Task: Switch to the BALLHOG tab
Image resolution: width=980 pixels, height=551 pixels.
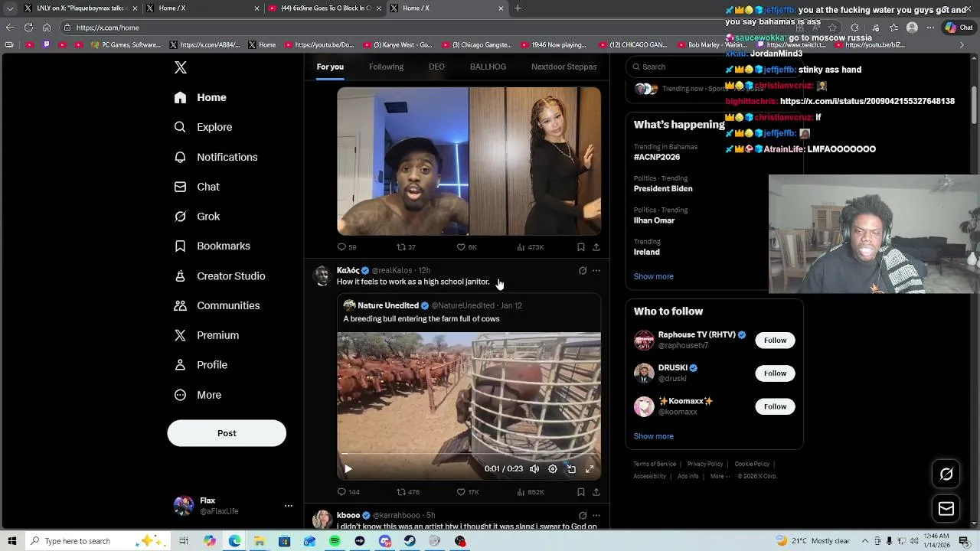Action: (x=488, y=67)
